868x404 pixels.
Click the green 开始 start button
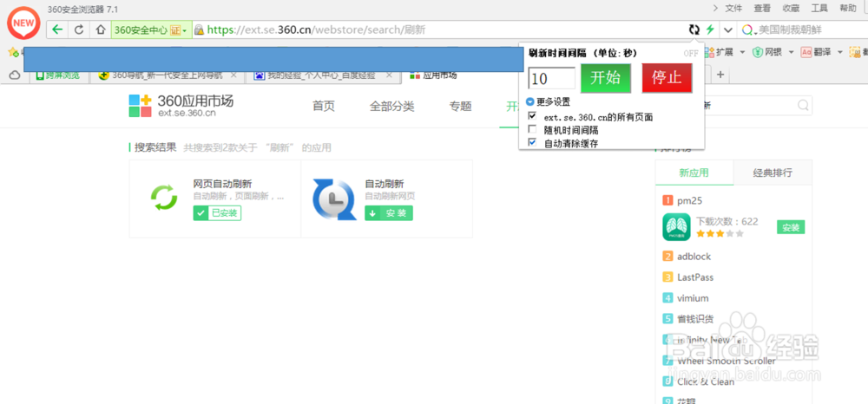606,78
